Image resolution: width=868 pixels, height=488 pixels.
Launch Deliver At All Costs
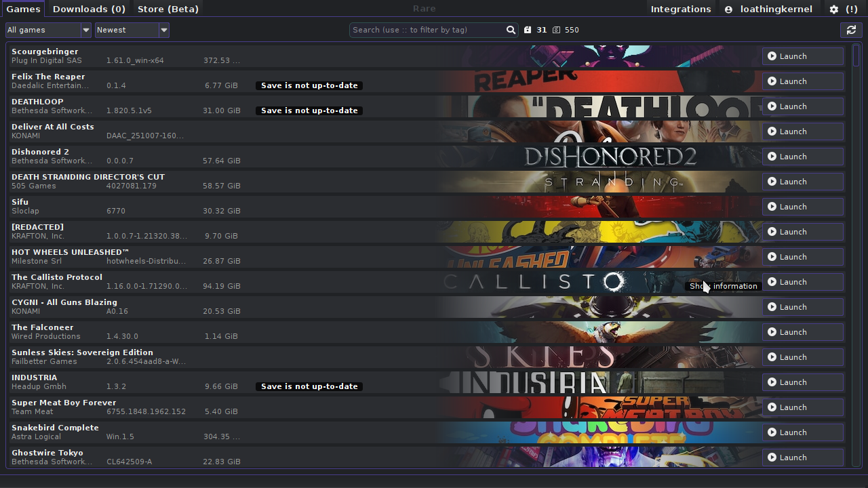pos(803,131)
